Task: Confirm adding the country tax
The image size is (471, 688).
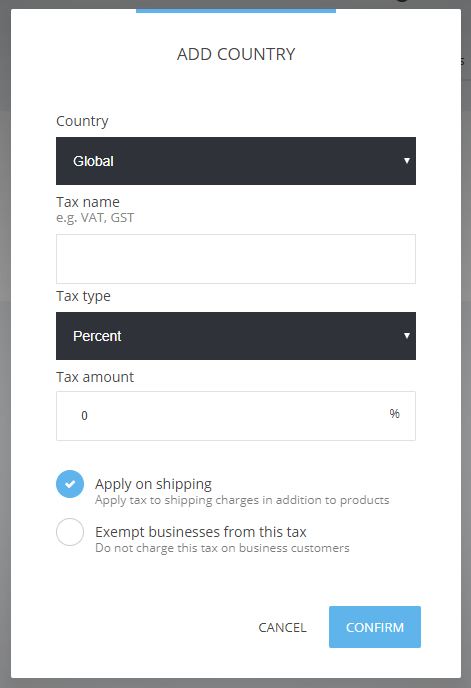Action: point(375,627)
